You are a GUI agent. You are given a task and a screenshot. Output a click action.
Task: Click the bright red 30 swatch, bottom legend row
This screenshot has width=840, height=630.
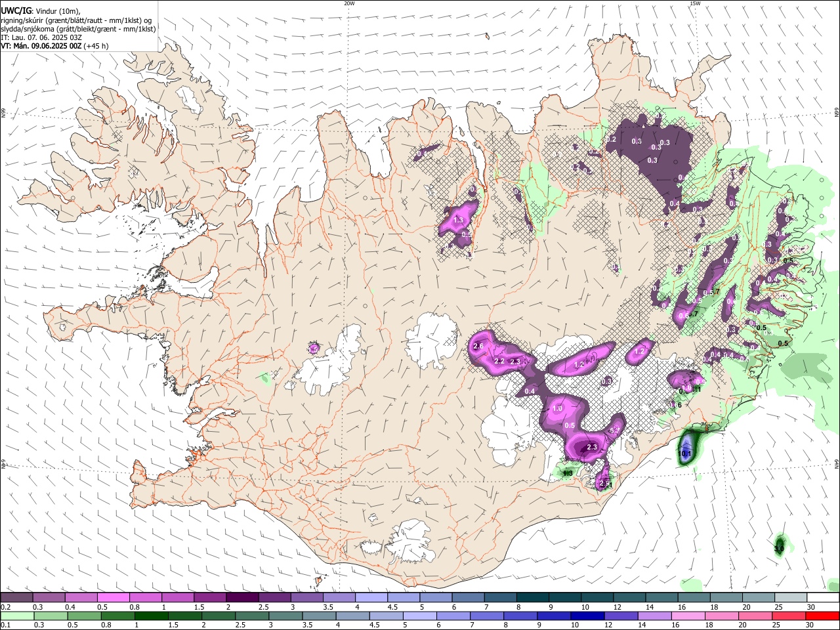click(x=822, y=616)
